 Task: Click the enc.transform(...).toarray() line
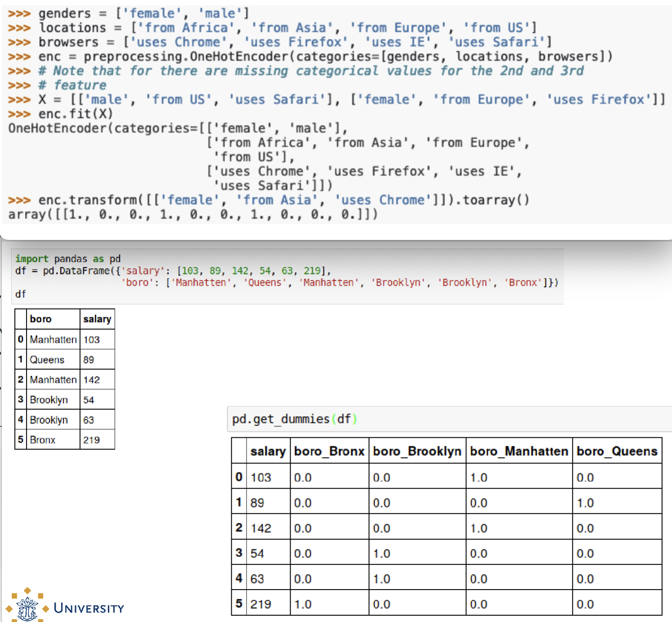pyautogui.click(x=269, y=200)
